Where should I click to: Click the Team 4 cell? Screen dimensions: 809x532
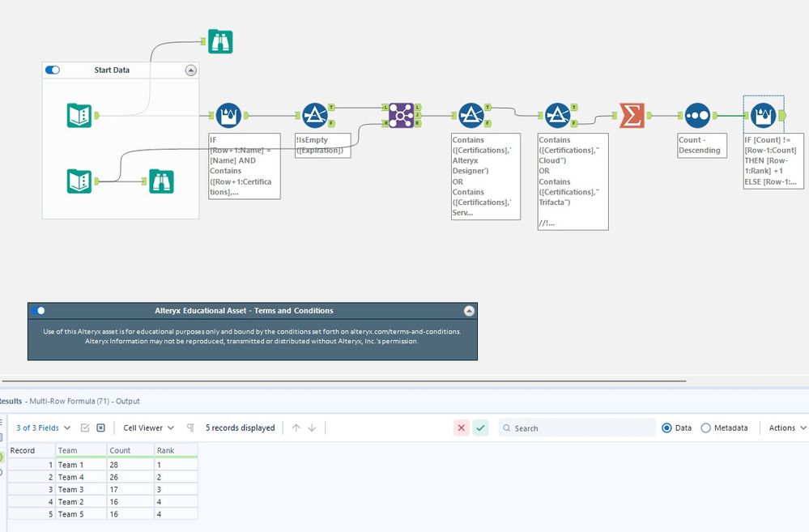[81, 477]
